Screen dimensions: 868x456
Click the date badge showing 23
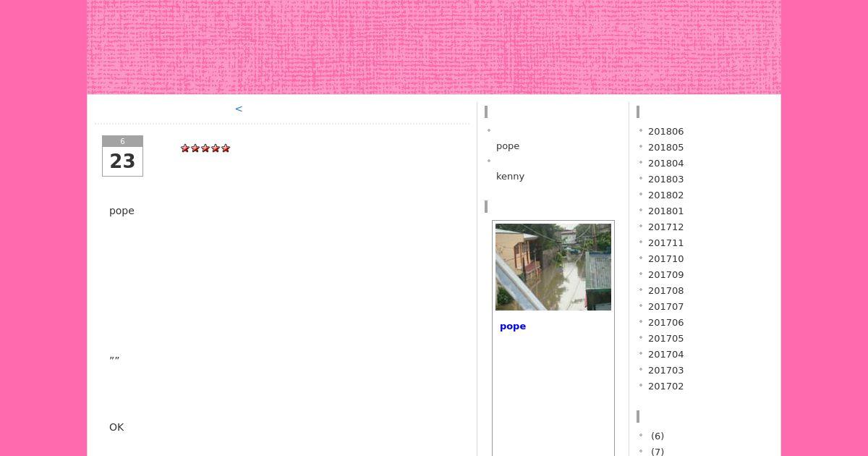point(122,156)
